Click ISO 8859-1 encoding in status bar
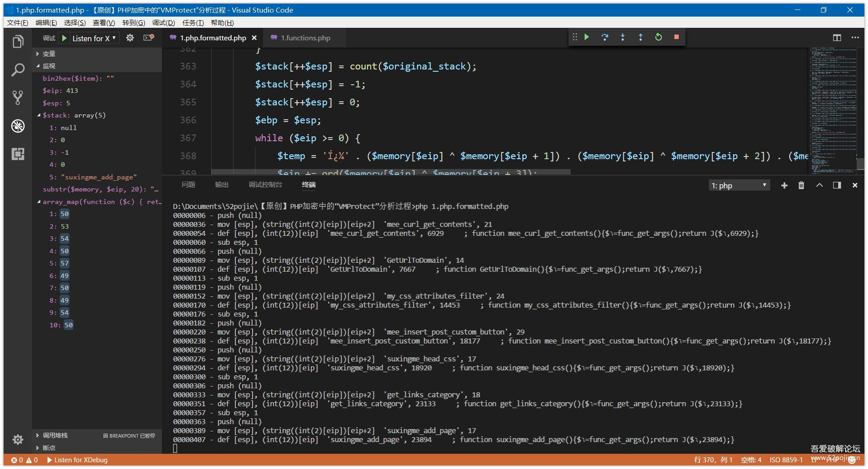868x469 pixels. (x=786, y=460)
